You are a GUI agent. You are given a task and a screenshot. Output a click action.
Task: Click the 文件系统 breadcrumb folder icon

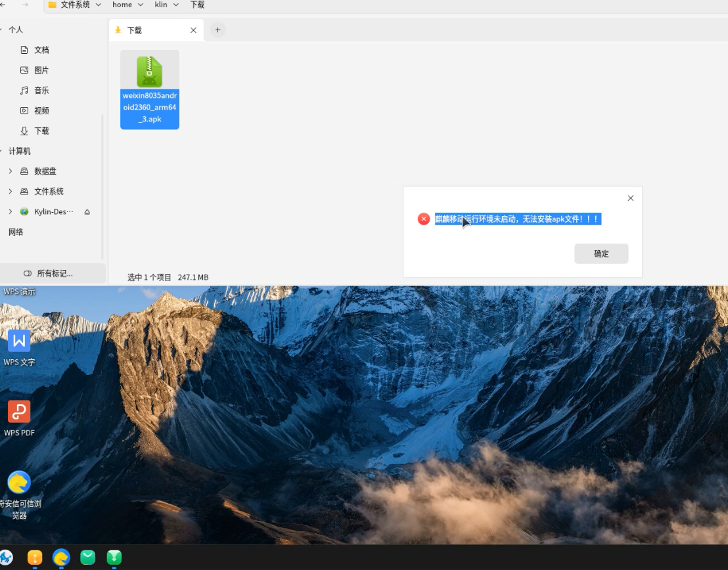(53, 5)
